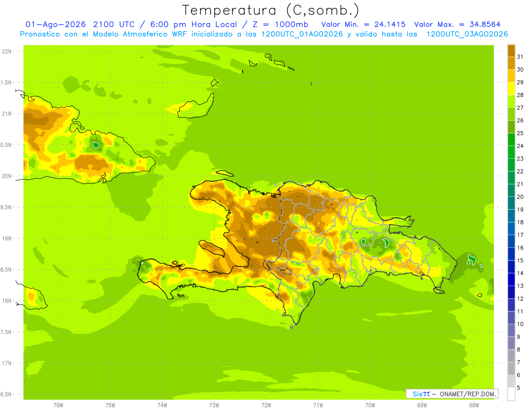This screenshot has width=532, height=411.
Task: Click the "22N" latitude axis label
Action: click(x=7, y=51)
